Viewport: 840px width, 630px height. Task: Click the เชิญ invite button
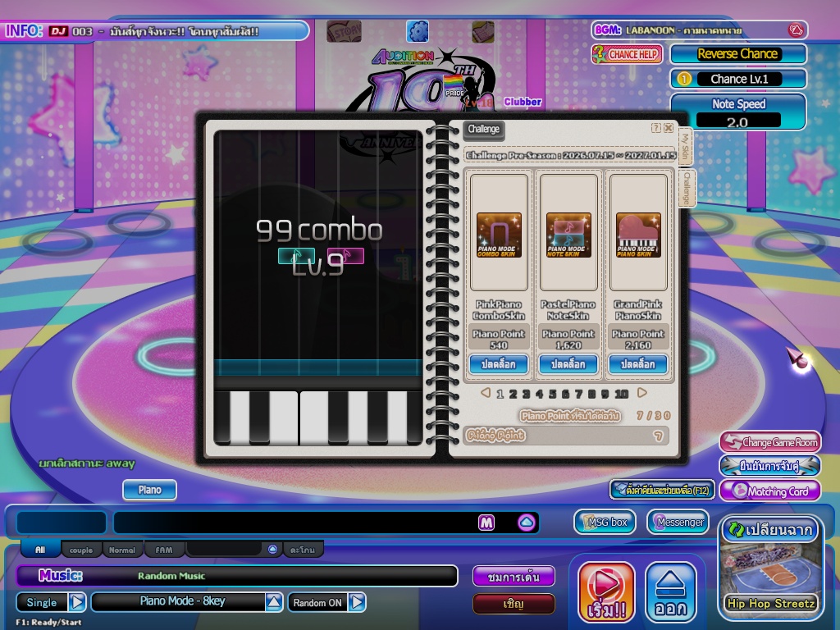pos(514,604)
